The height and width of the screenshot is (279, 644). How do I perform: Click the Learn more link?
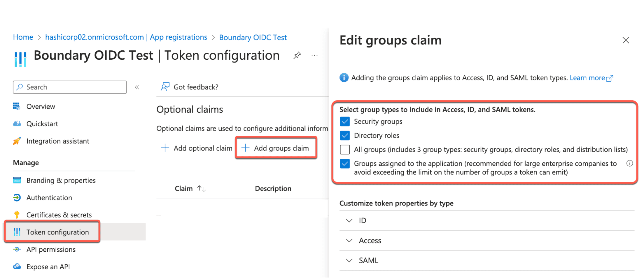coord(591,78)
